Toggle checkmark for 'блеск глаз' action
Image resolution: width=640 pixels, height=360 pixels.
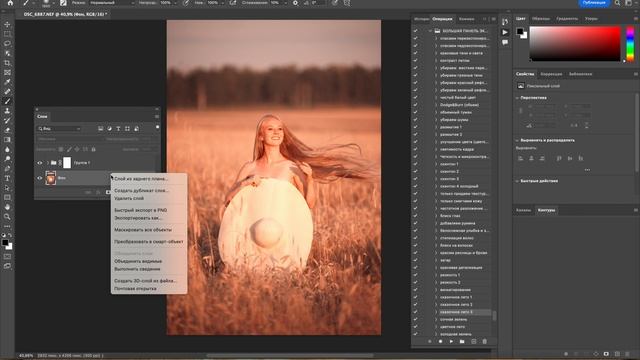[416, 216]
